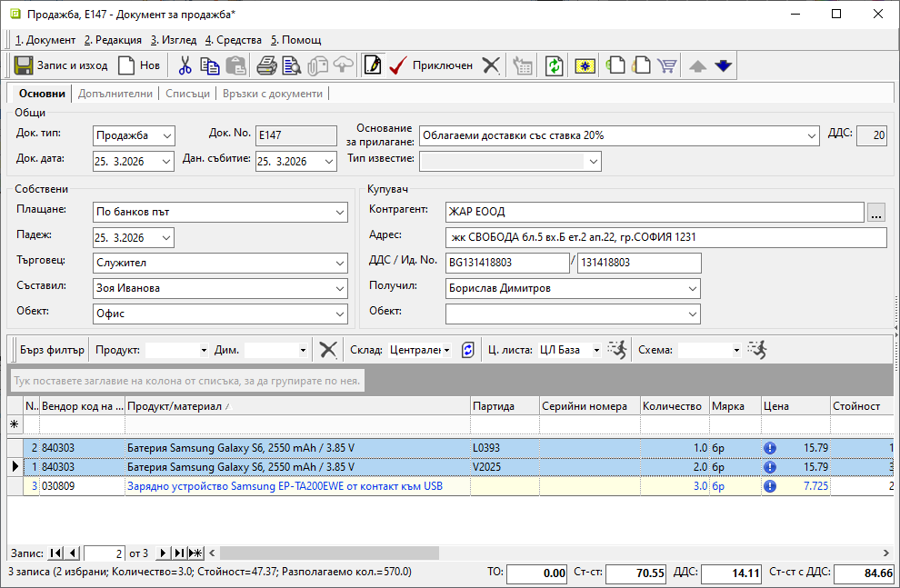Click the scissors Cut icon in toolbar
Viewport: 900px width, 588px height.
pos(185,65)
